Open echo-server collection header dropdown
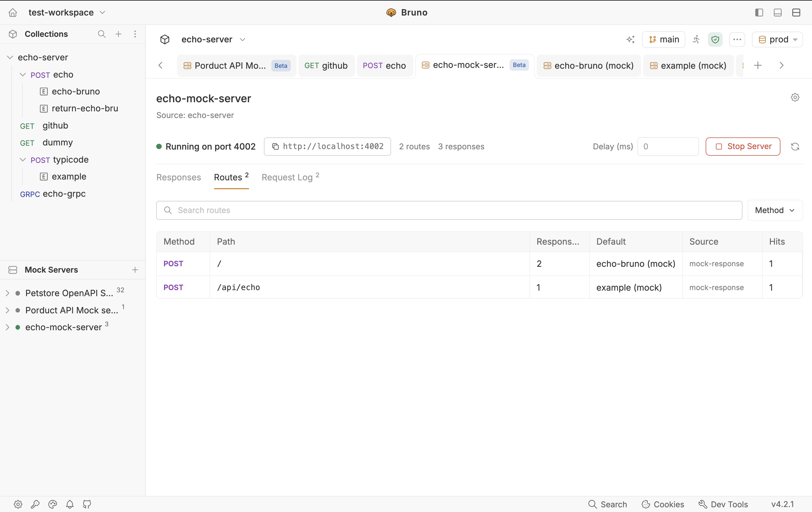The width and height of the screenshot is (812, 512). coord(213,39)
